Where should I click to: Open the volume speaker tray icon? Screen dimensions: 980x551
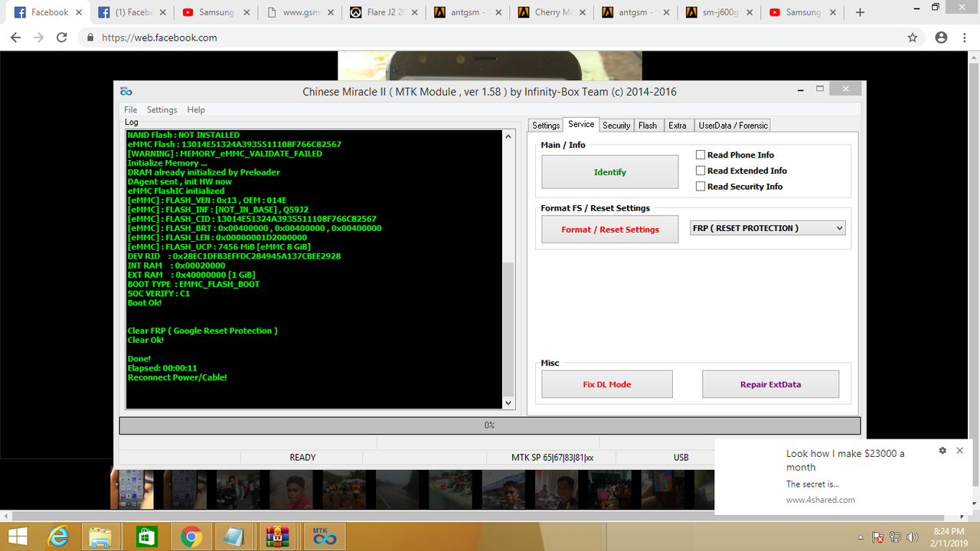913,537
